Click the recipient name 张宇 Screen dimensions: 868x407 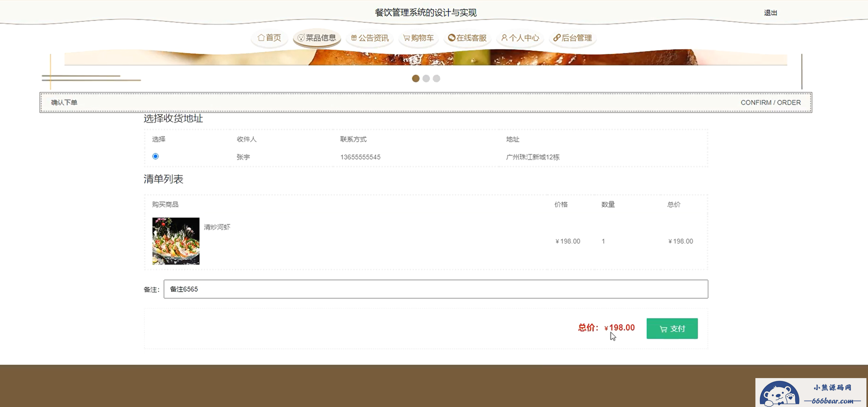[x=243, y=157]
